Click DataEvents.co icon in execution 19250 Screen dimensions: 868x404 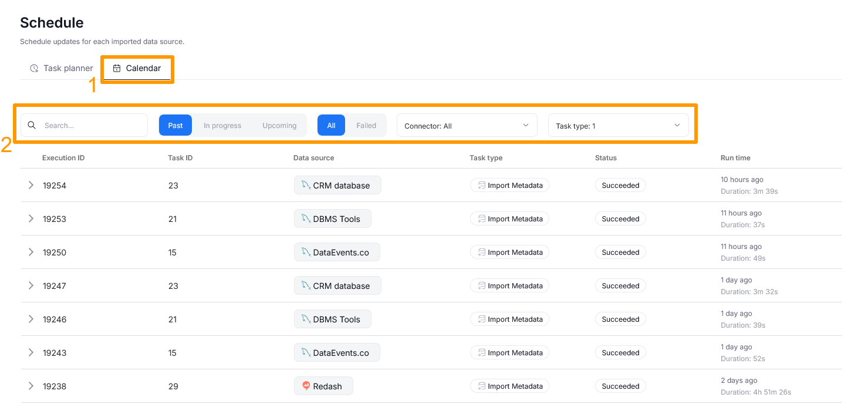point(306,252)
